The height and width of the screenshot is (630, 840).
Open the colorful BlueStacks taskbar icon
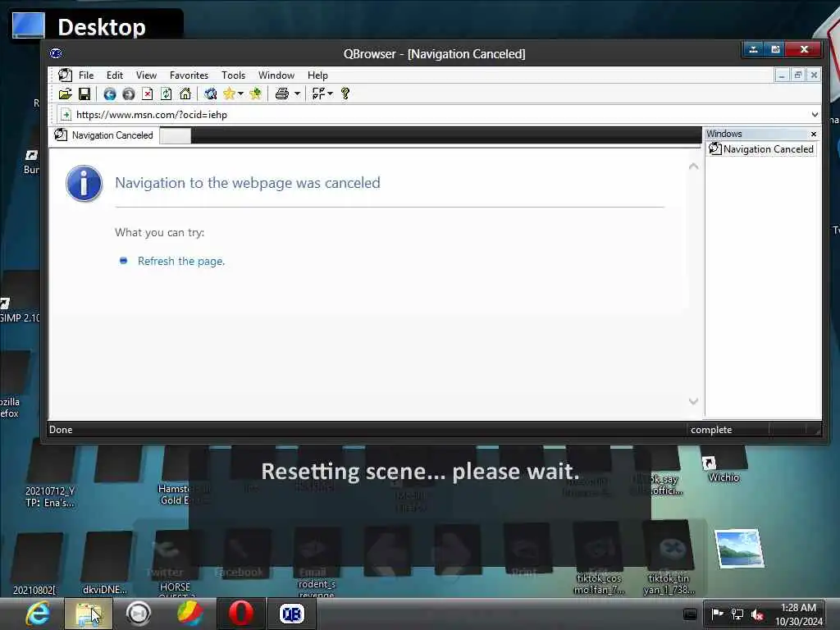189,614
